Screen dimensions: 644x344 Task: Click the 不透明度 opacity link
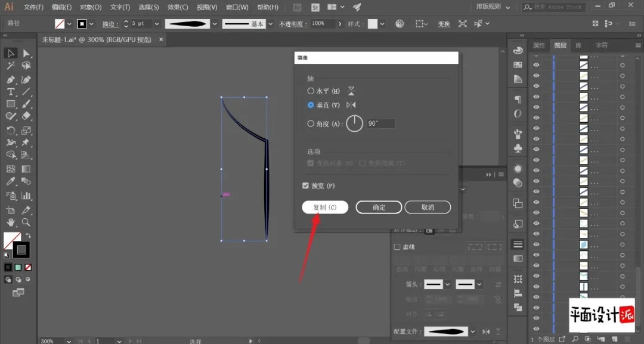click(293, 24)
